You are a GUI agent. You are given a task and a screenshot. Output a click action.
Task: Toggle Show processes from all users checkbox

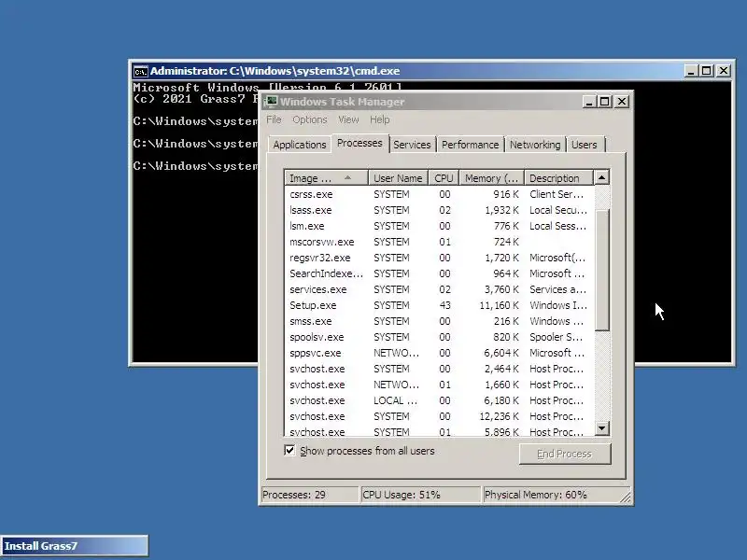click(x=289, y=450)
